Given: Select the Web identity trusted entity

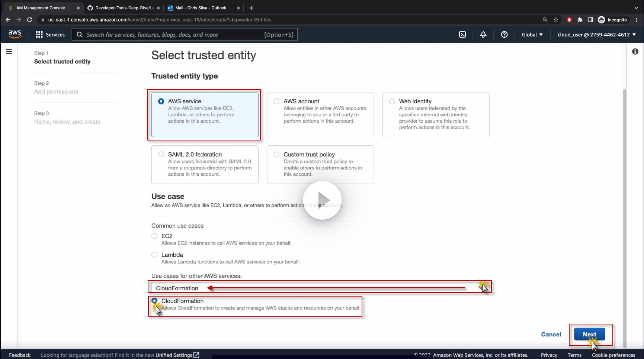Looking at the screenshot, I should [x=436, y=115].
